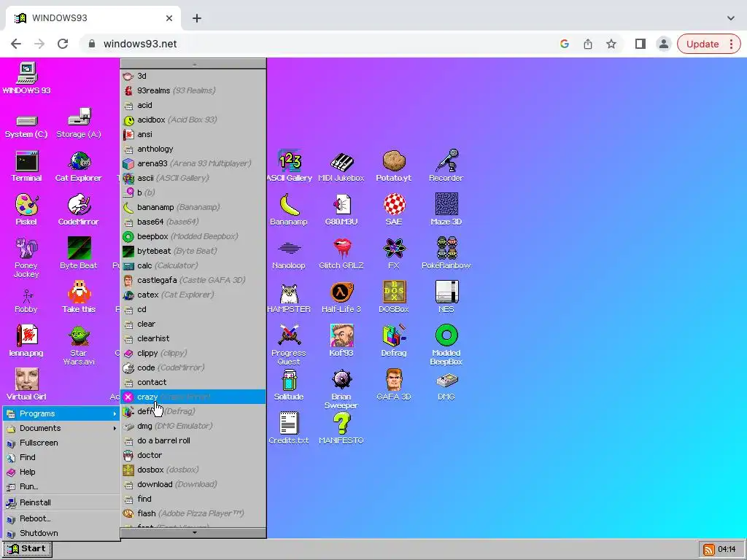This screenshot has width=747, height=560.
Task: Open the NES desktop icon
Action: coord(446,297)
